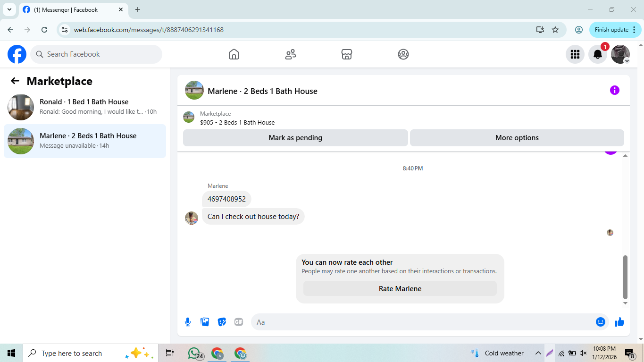
Task: Open the Windows Start menu
Action: click(x=11, y=353)
